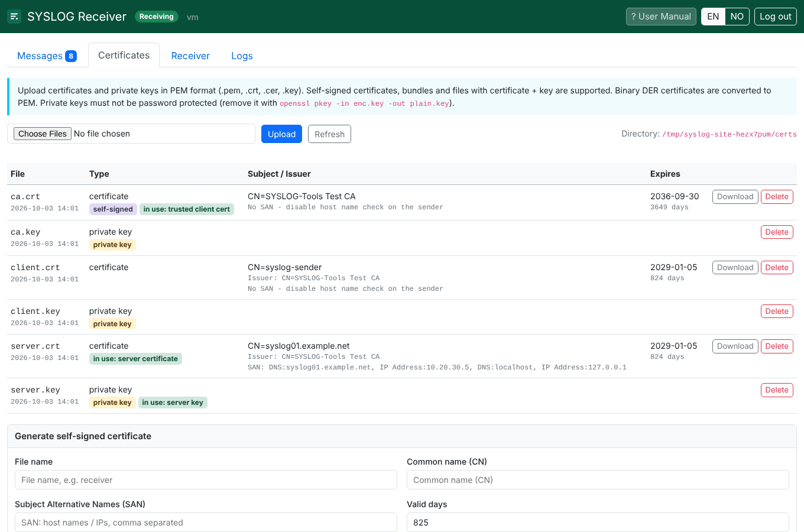Click the CN=SYSLOG-Tools Test CA subject
The height and width of the screenshot is (532, 804).
301,196
